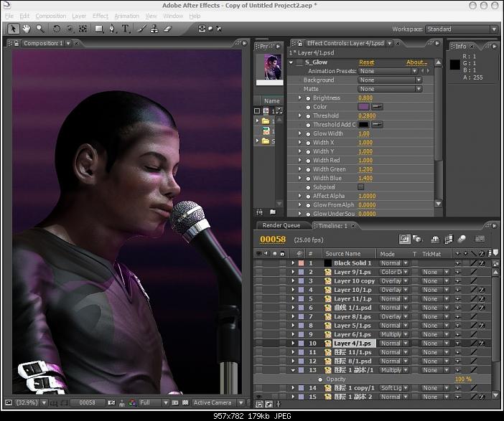The image size is (504, 421).
Task: Select the Clone Stamp tool
Action: [154, 29]
